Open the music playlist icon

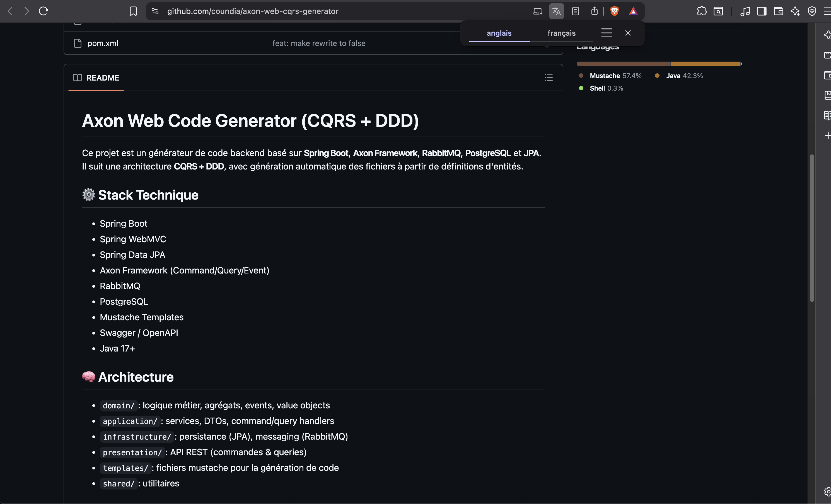(745, 11)
